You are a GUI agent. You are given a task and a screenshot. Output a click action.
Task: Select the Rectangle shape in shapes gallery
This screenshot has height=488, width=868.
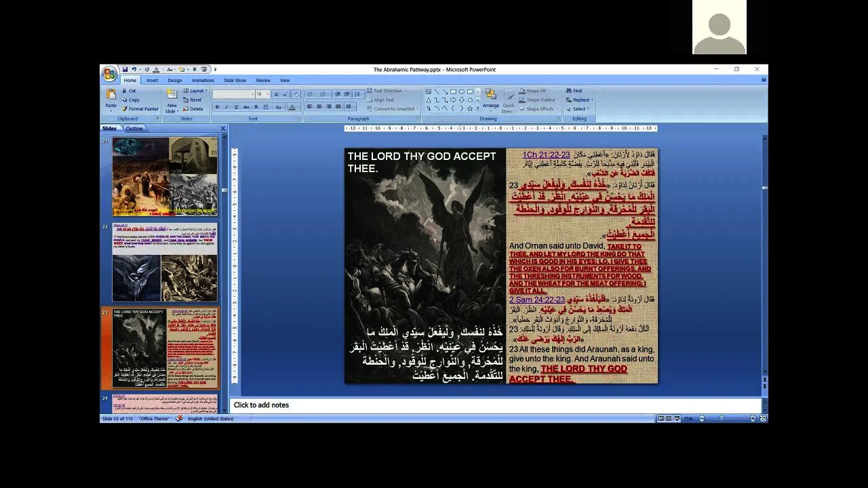click(453, 91)
